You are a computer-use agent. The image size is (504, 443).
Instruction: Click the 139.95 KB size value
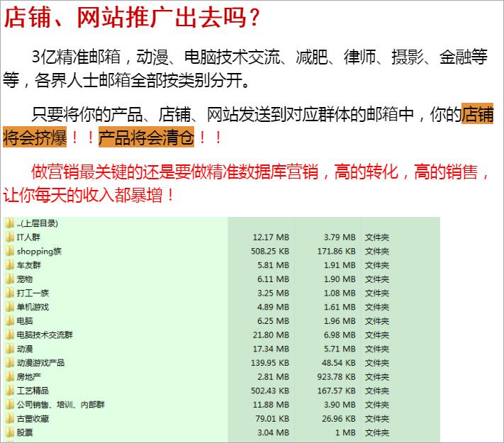pyautogui.click(x=270, y=363)
